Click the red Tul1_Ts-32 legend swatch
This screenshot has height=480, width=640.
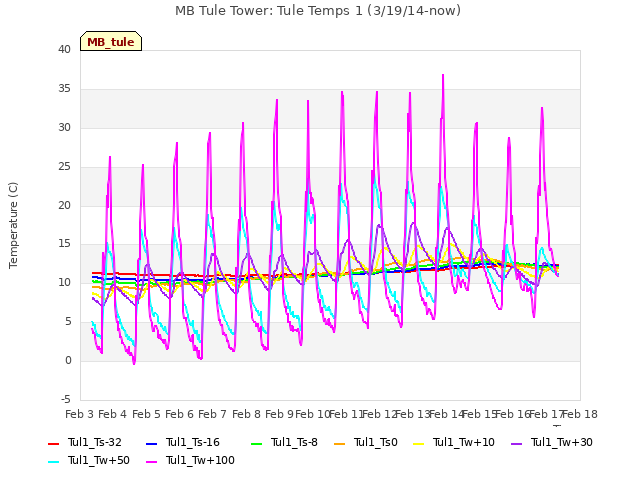pos(53,443)
